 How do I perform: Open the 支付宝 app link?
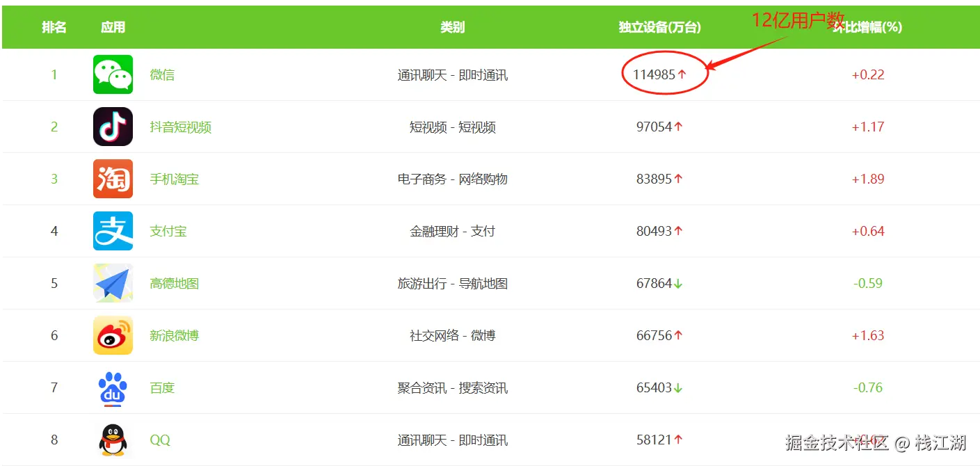(x=168, y=232)
